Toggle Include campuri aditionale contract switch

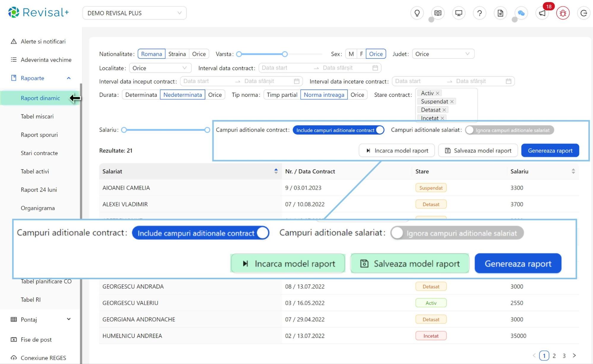[x=338, y=130]
